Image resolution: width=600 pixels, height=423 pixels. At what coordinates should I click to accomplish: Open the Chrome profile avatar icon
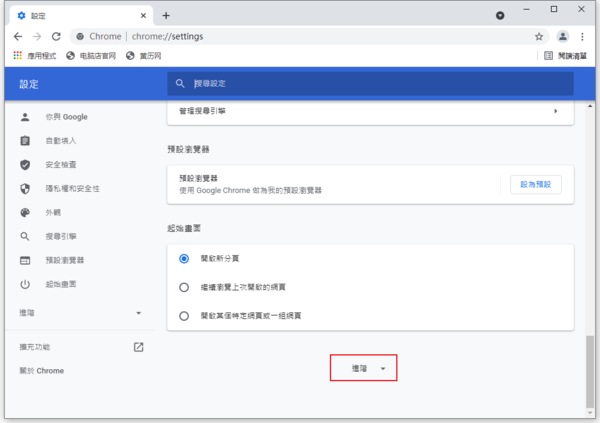tap(563, 36)
